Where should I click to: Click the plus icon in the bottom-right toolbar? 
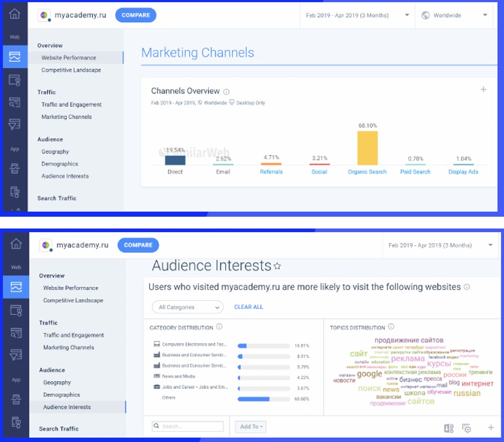pos(491,428)
